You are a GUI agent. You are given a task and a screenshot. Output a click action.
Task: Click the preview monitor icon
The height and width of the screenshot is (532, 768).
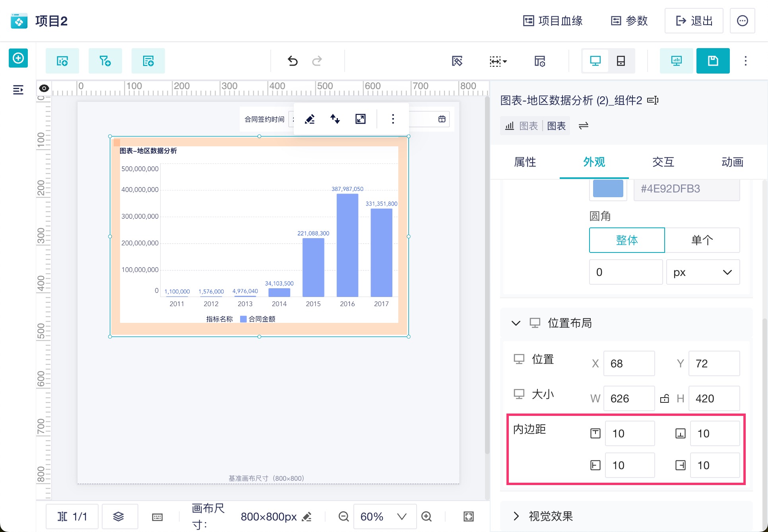coord(676,61)
